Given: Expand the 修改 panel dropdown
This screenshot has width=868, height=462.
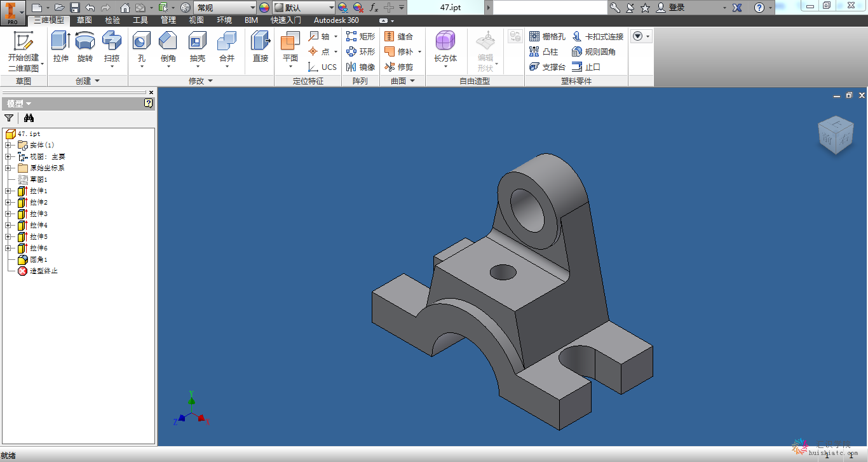Looking at the screenshot, I should [x=201, y=81].
